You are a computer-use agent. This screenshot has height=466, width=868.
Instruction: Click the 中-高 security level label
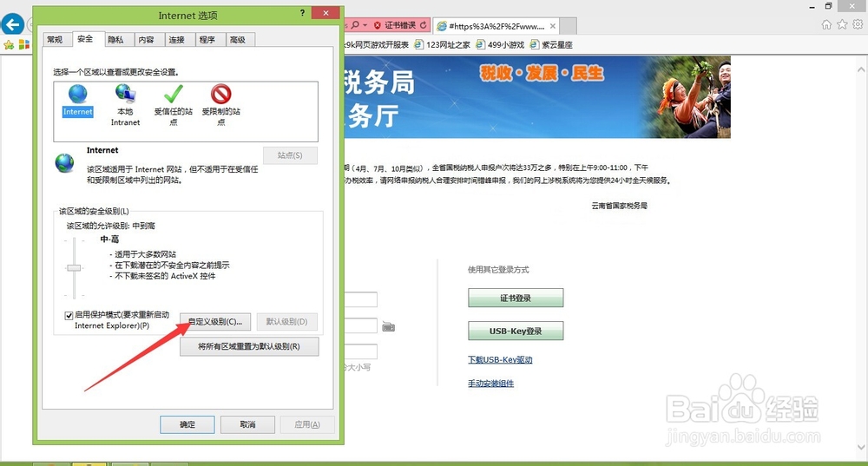(x=109, y=240)
